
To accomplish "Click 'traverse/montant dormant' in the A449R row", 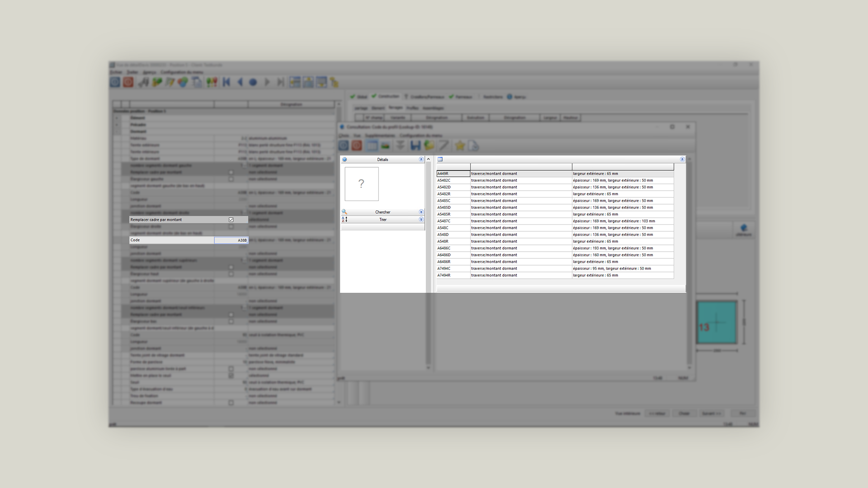I will (x=494, y=174).
